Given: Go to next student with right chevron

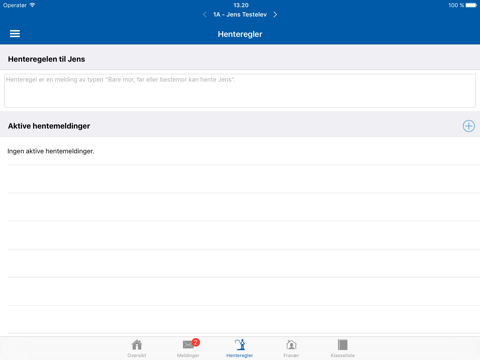Looking at the screenshot, I should (275, 14).
